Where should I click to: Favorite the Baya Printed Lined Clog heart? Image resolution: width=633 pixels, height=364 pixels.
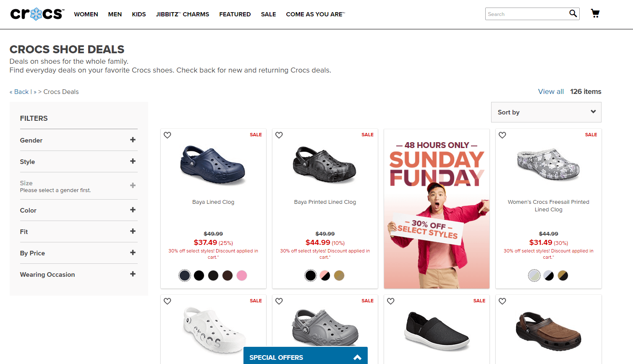point(279,135)
